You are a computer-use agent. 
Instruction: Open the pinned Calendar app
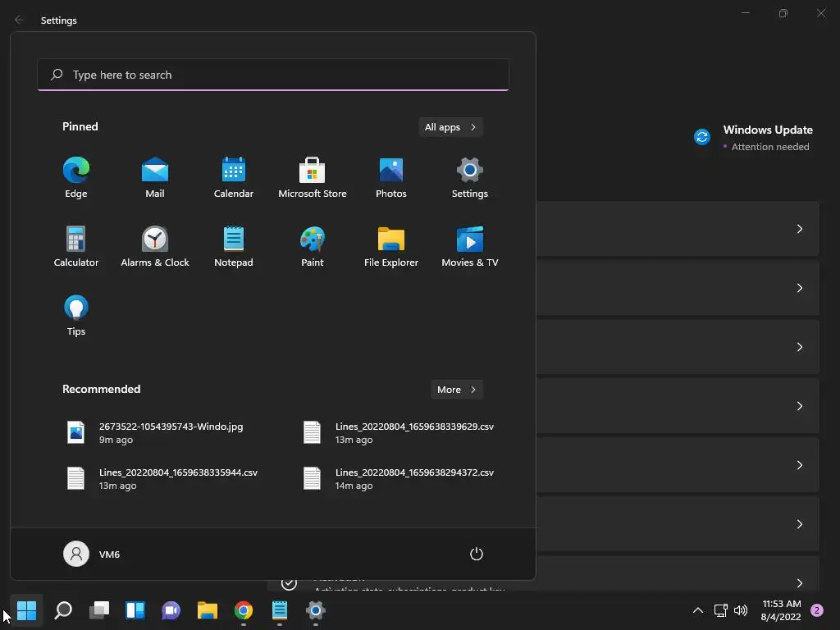234,178
